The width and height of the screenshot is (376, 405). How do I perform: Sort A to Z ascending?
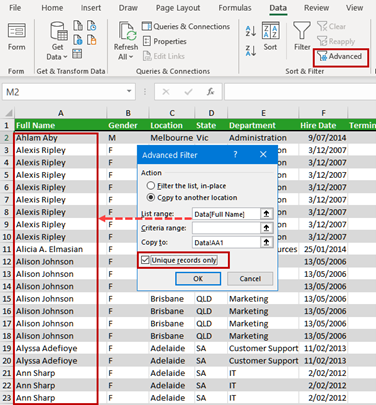(x=251, y=31)
